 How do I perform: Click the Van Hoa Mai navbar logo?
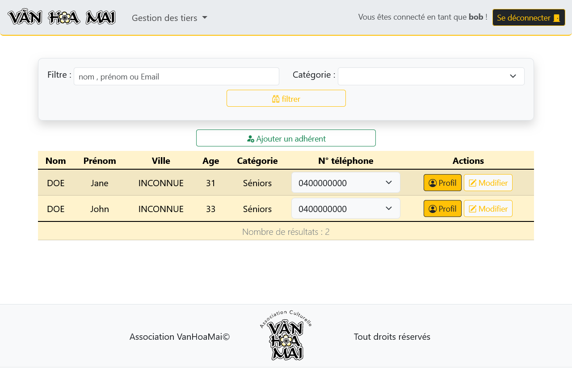pos(62,17)
